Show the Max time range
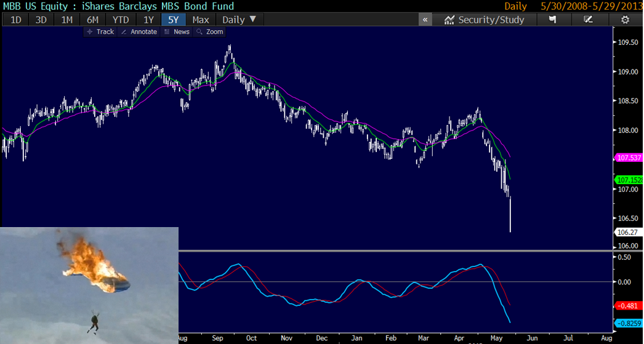 point(201,20)
